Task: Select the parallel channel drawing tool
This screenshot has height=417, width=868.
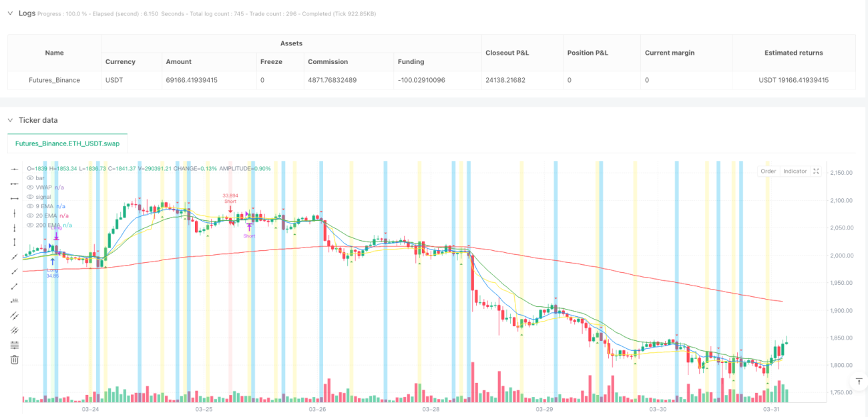Action: [15, 316]
